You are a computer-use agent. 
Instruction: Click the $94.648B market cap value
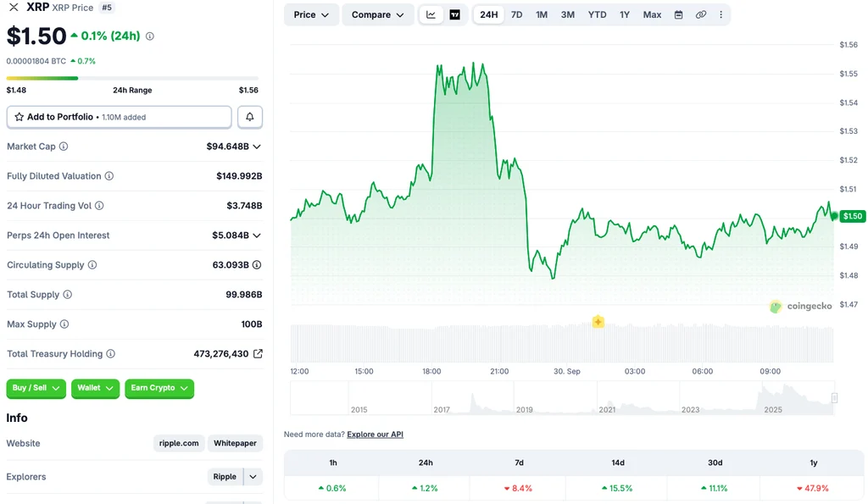(x=227, y=146)
